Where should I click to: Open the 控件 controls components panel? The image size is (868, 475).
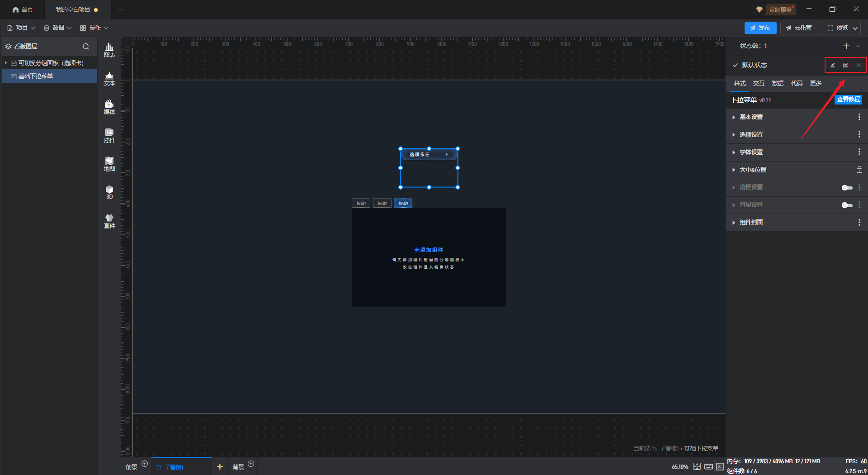click(x=109, y=136)
